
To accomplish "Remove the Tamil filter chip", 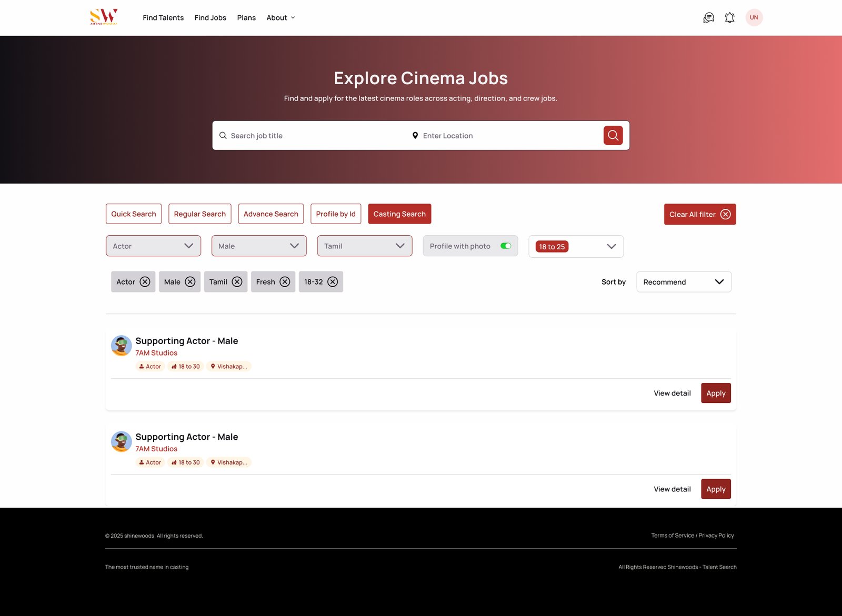I will [237, 282].
